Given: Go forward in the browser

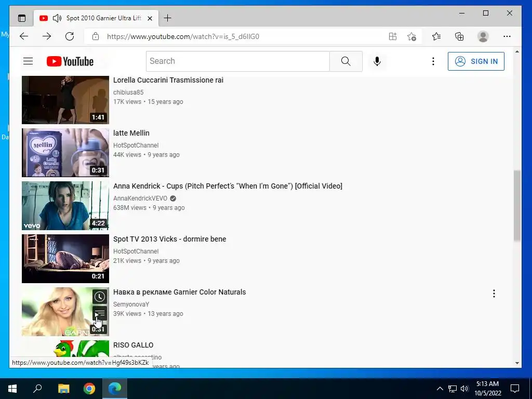Looking at the screenshot, I should point(46,36).
